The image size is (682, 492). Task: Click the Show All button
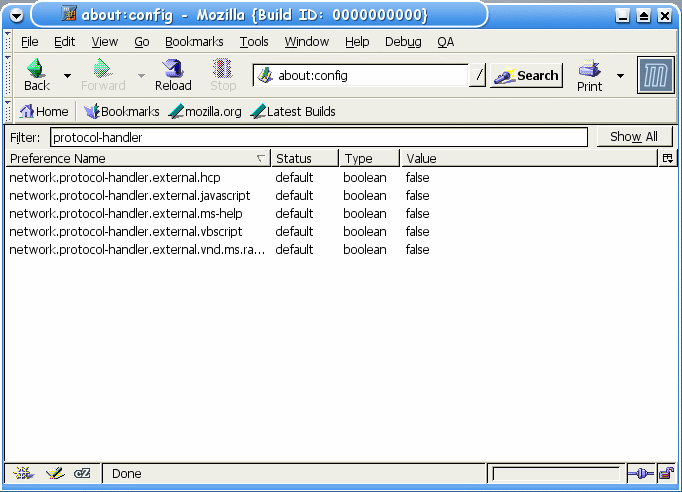634,137
